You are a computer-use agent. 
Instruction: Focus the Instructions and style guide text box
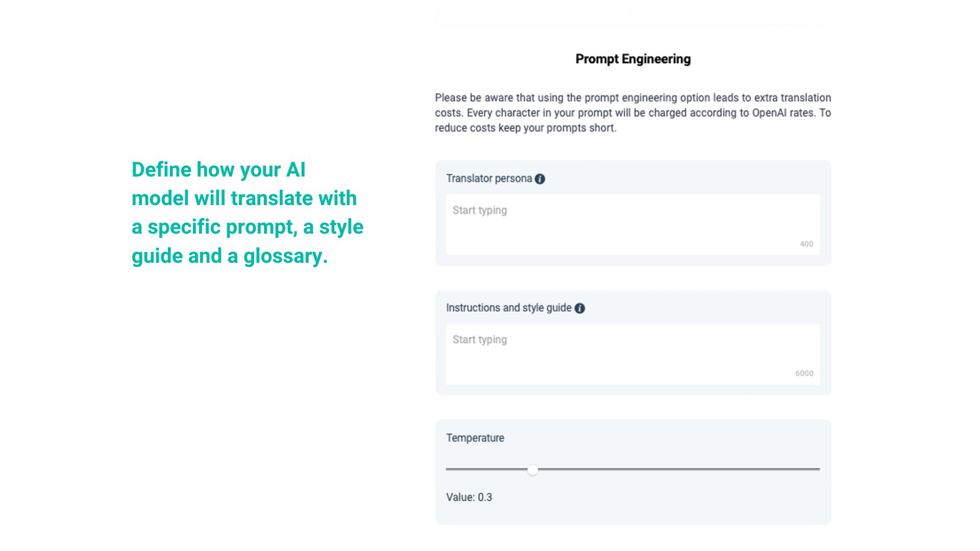632,354
